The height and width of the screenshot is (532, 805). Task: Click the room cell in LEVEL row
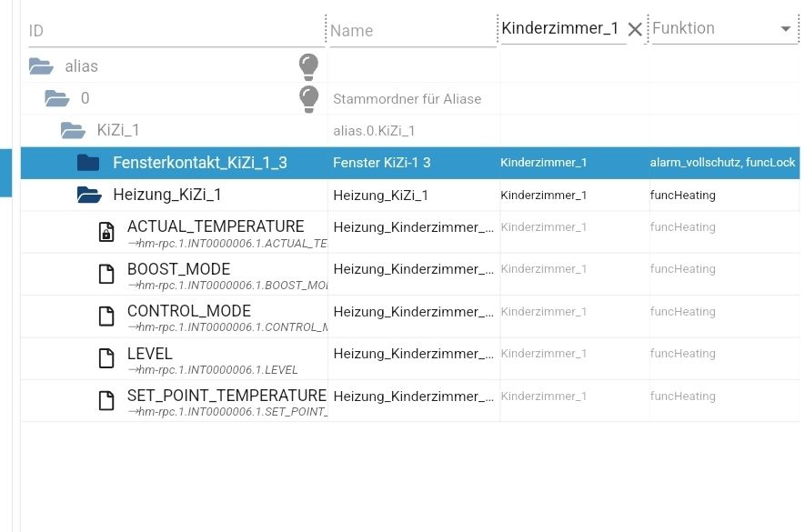pyautogui.click(x=543, y=354)
